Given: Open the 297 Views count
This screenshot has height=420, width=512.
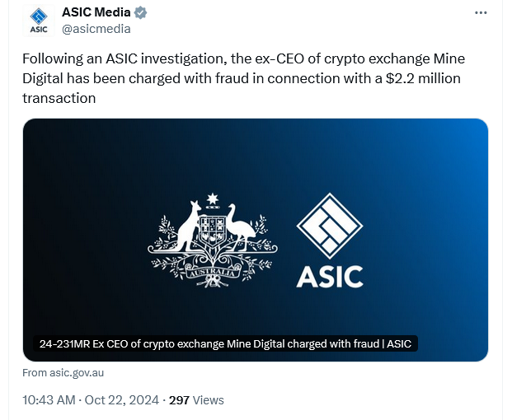Looking at the screenshot, I should click(x=196, y=400).
